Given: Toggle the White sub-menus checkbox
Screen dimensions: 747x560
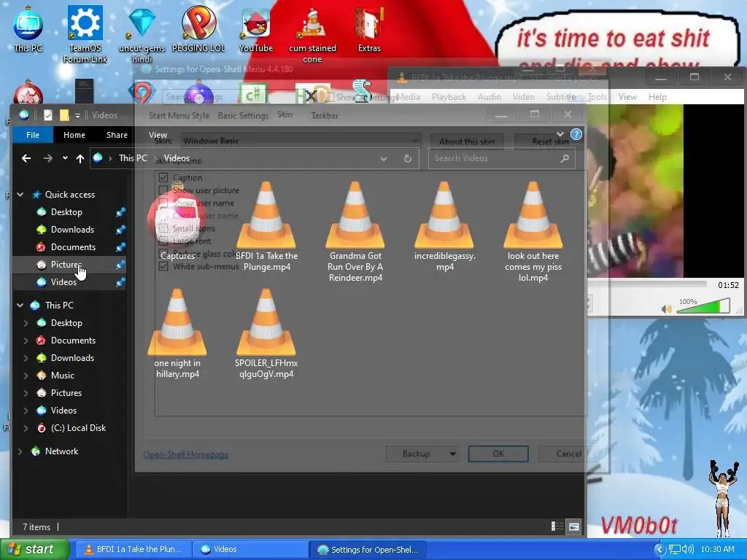Looking at the screenshot, I should (163, 266).
